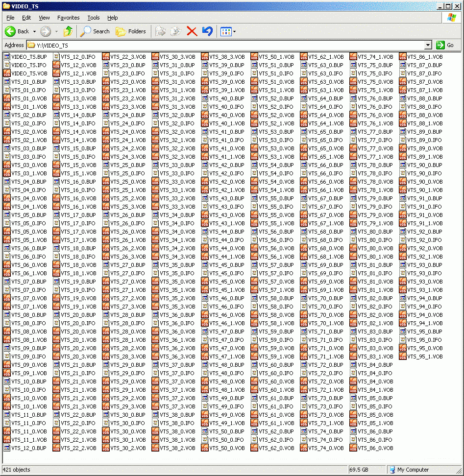Click the file name VTS_17_1.VOB
The width and height of the screenshot is (464, 476).
click(x=79, y=240)
